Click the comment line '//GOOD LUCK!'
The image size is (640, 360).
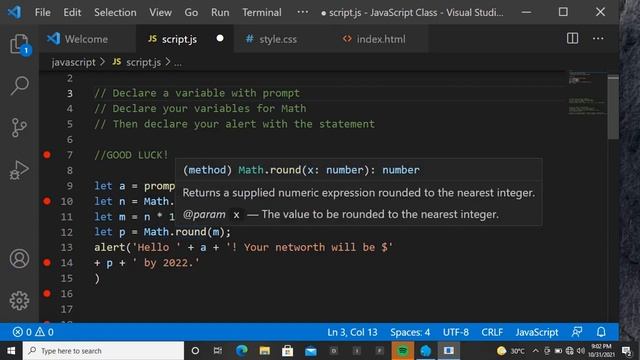coord(131,155)
